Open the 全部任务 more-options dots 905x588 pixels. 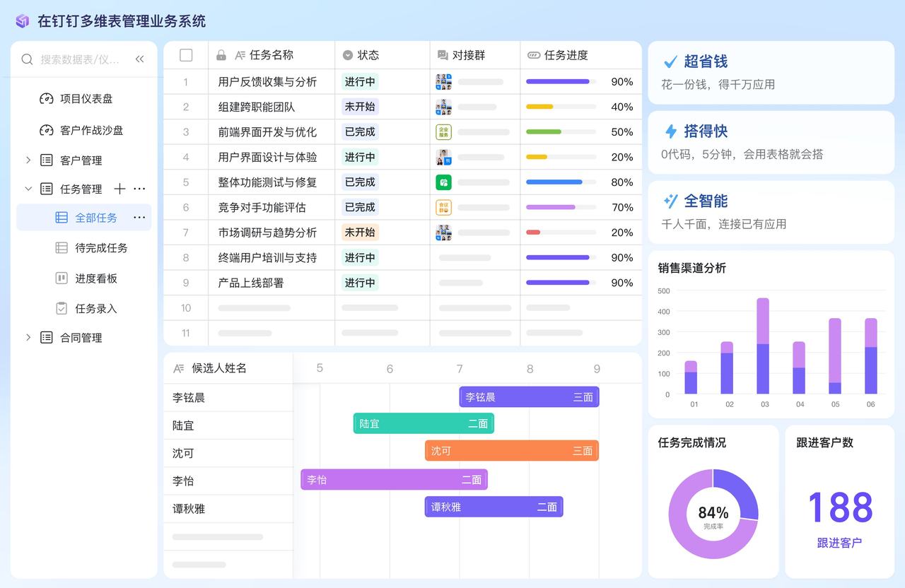click(x=139, y=218)
